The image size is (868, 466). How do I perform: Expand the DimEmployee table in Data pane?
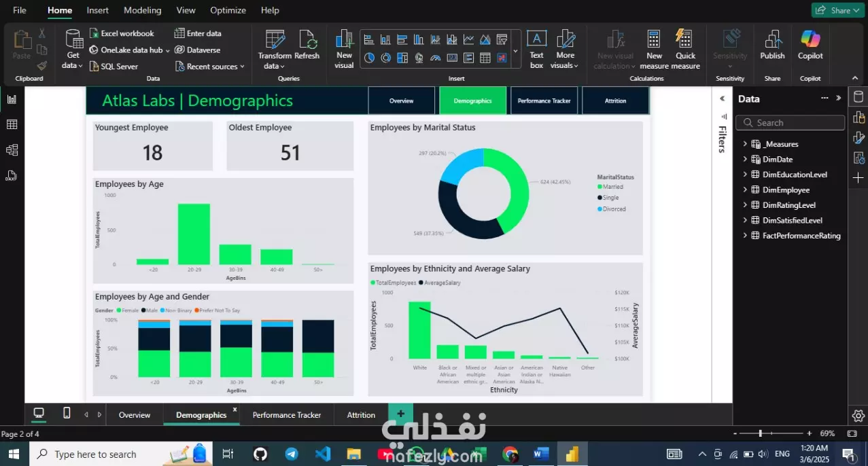pyautogui.click(x=745, y=190)
